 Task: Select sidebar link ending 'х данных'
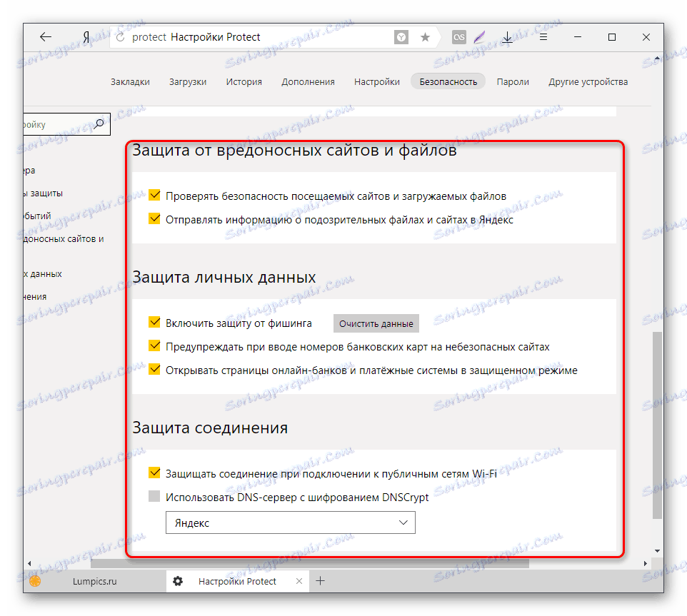tap(43, 274)
